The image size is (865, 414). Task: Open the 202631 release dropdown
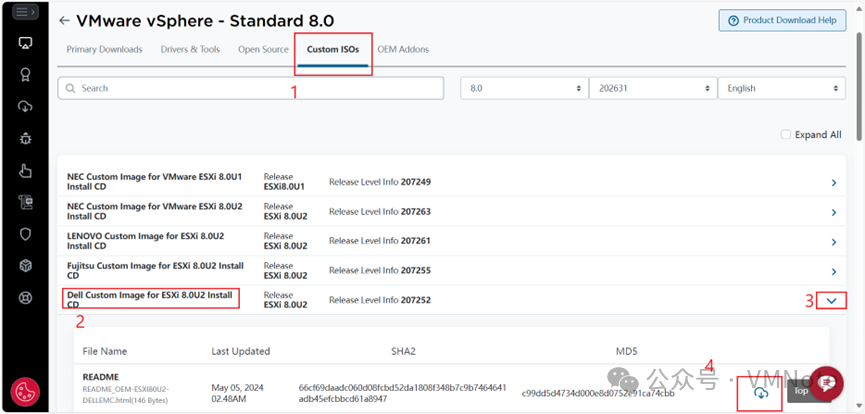pyautogui.click(x=653, y=88)
